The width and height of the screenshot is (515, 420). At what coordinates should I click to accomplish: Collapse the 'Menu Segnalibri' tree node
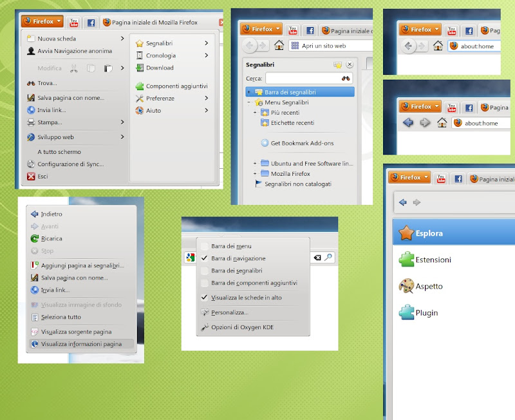point(249,102)
